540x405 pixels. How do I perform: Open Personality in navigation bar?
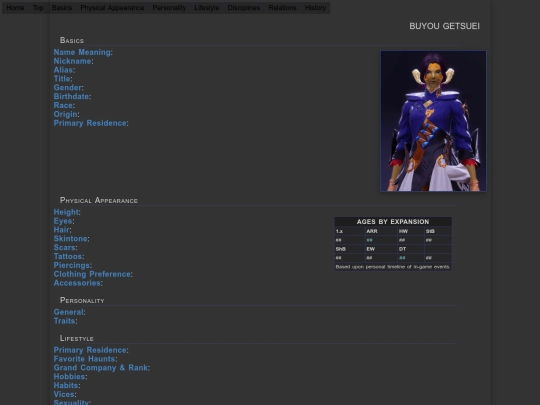(169, 8)
